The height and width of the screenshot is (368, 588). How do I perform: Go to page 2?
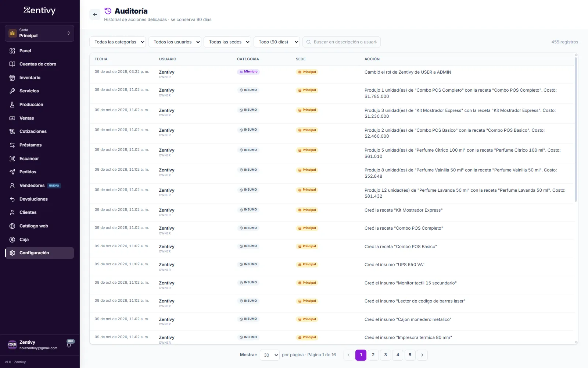[x=373, y=355]
